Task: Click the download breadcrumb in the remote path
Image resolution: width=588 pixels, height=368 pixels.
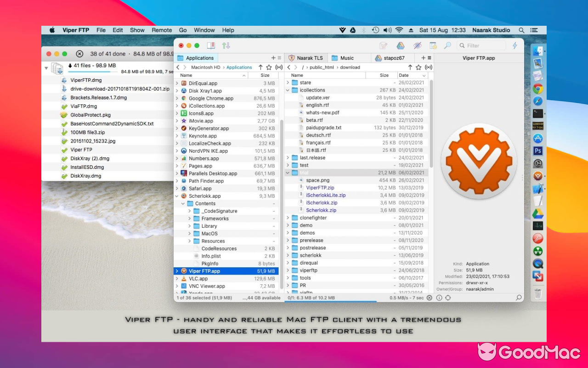Action: click(350, 67)
